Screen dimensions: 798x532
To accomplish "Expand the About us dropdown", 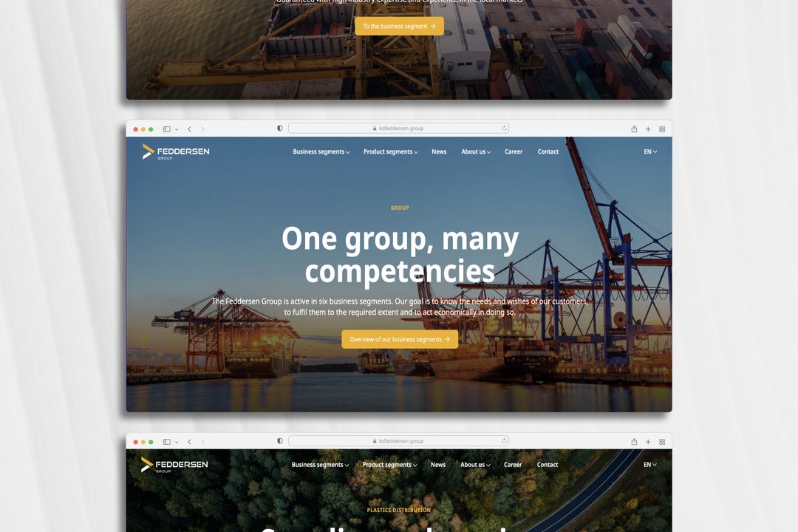I will coord(475,151).
